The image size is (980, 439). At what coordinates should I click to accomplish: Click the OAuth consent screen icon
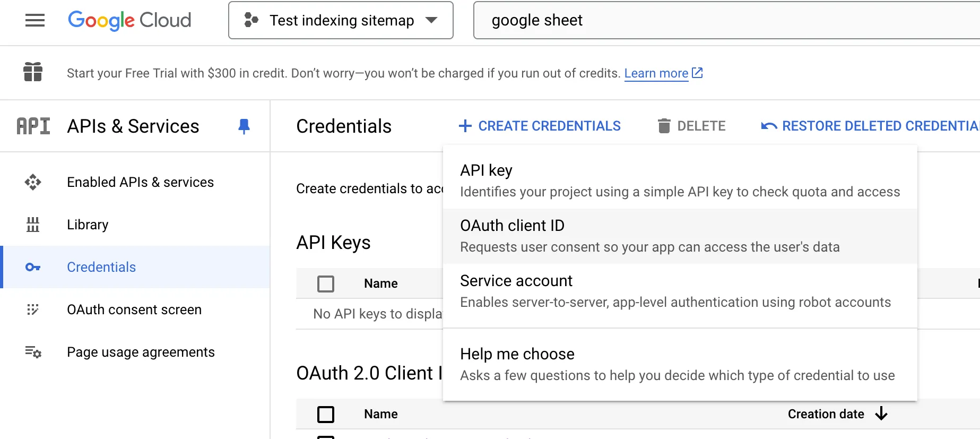[x=33, y=309]
